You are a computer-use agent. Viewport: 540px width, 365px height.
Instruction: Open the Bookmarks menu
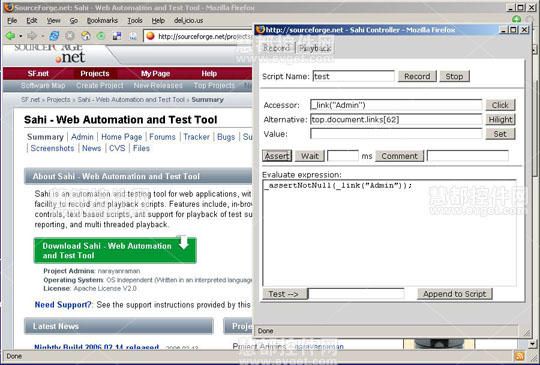102,21
